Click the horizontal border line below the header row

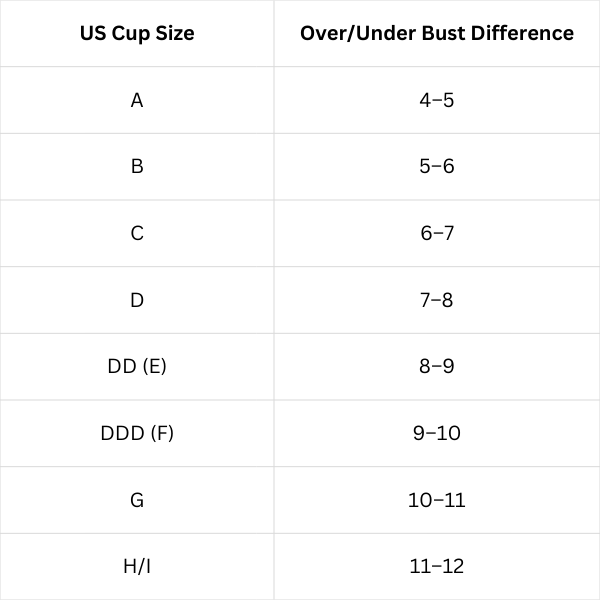coord(300,67)
